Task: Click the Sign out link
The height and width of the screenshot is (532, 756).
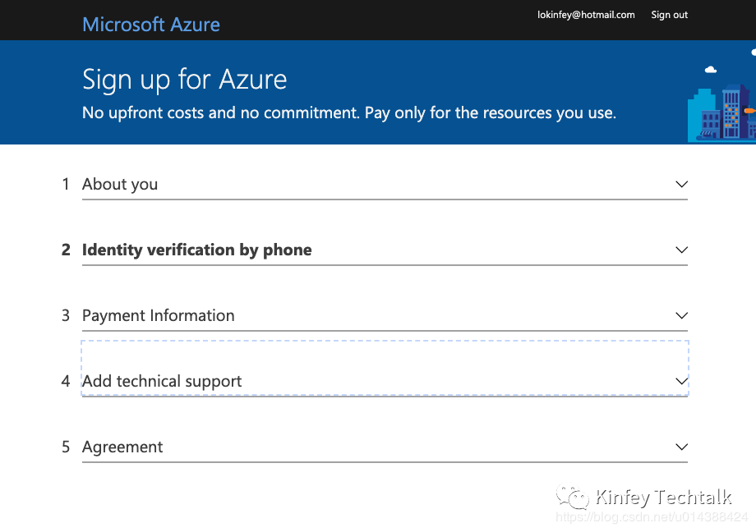Action: click(x=669, y=15)
